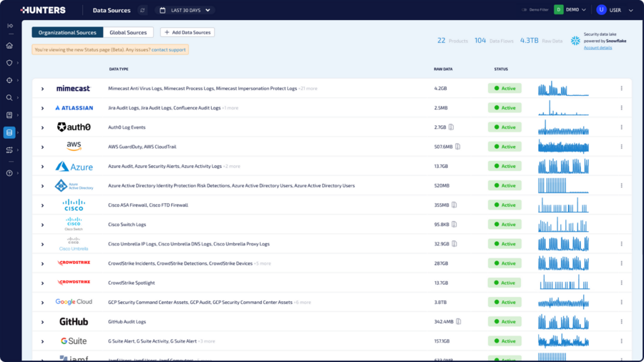Click the refresh icon beside Data Sources

pyautogui.click(x=142, y=11)
